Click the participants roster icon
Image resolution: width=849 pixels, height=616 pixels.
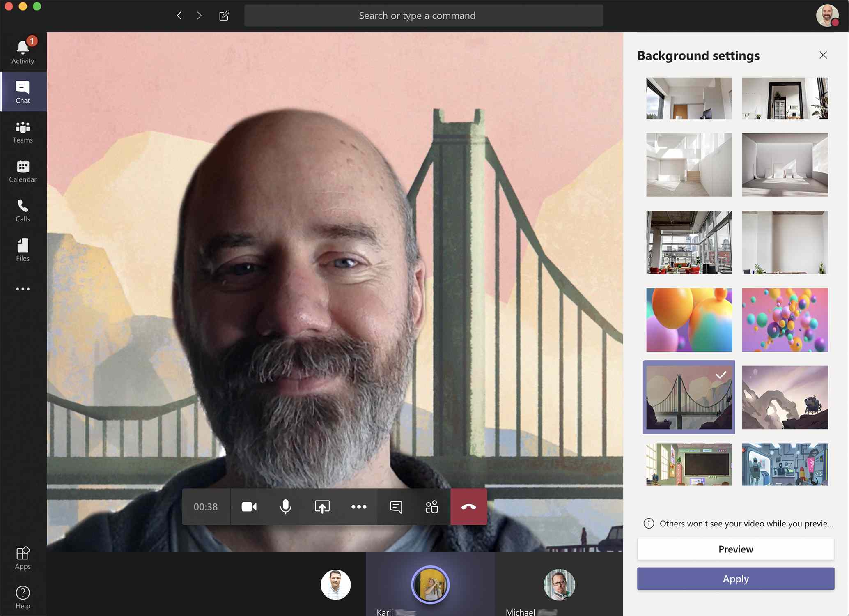(x=431, y=506)
